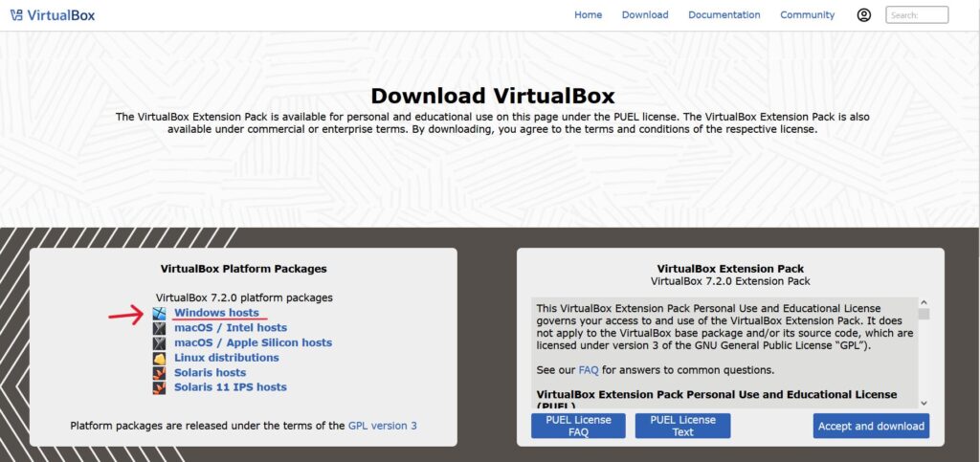
Task: Click the Solaris 11 IPS hosts icon
Action: [x=160, y=387]
